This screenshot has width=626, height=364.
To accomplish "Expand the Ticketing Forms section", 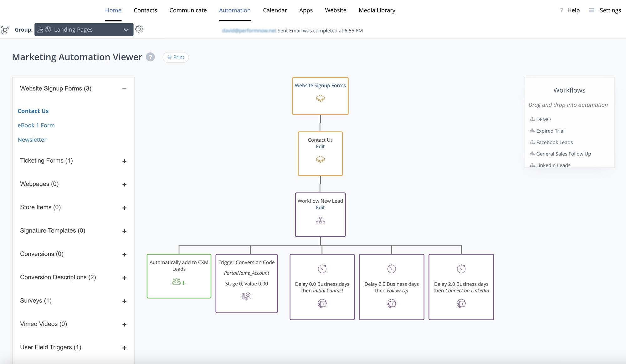I will tap(124, 161).
